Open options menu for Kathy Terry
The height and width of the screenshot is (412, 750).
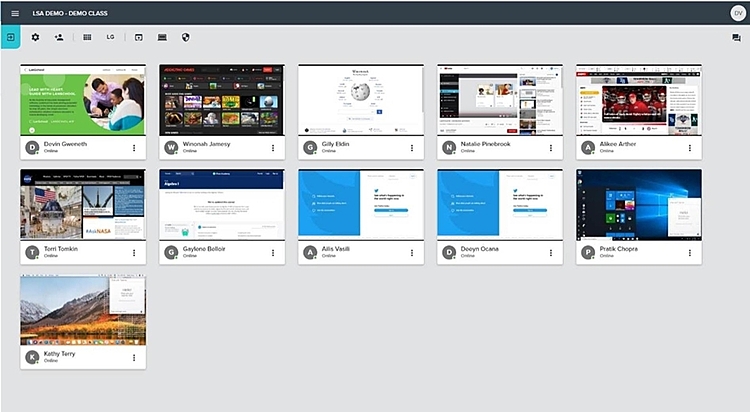pos(134,357)
